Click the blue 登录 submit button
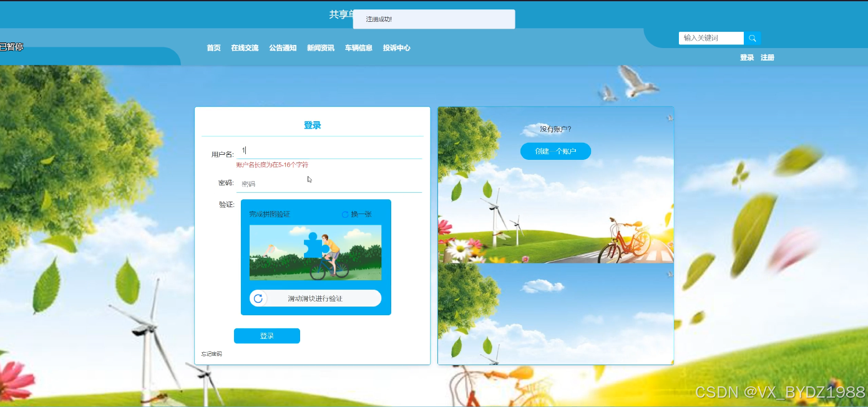 click(267, 336)
